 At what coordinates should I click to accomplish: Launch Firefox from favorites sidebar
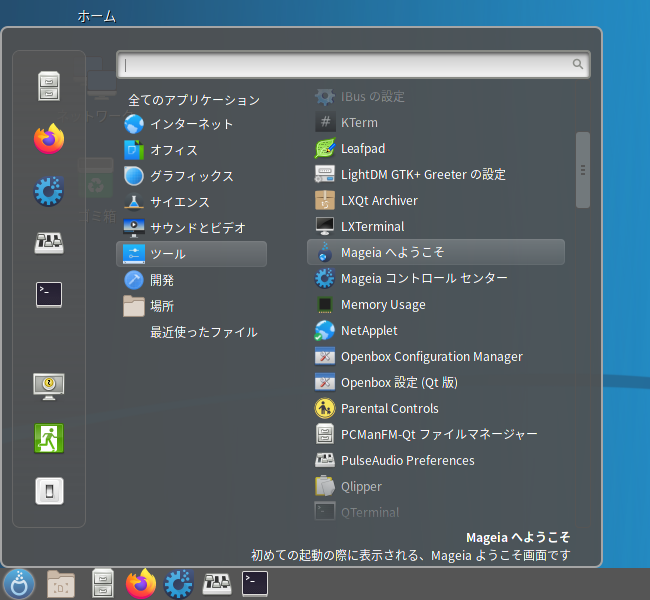[49, 139]
